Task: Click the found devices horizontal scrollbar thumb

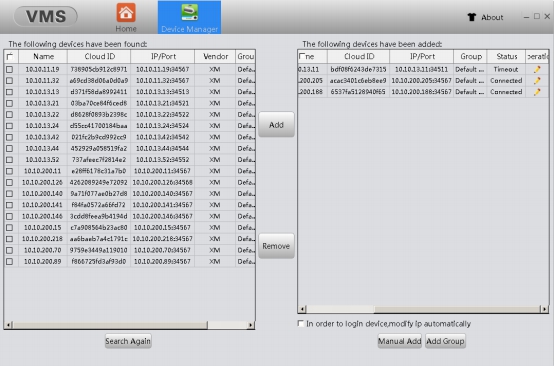Action: pos(110,325)
